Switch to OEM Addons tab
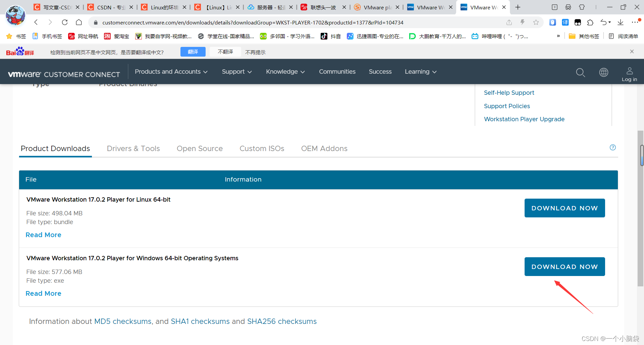Viewport: 644px width, 345px height. [324, 148]
